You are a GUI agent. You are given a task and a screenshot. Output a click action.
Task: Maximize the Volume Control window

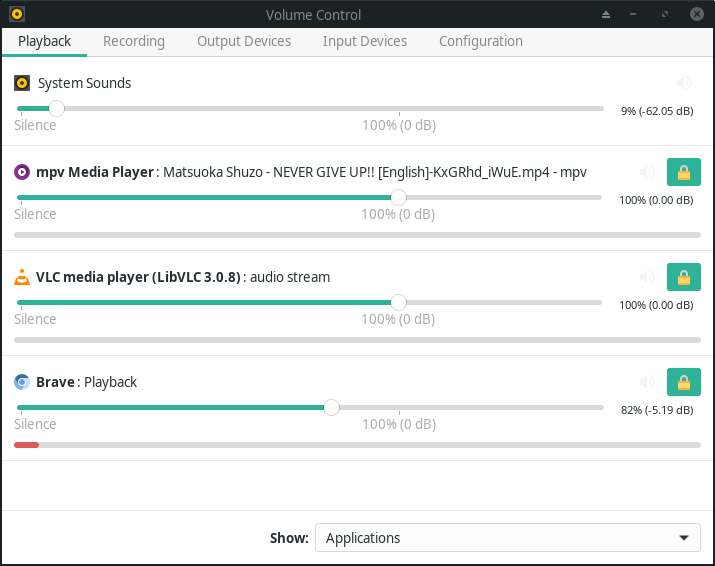(665, 15)
